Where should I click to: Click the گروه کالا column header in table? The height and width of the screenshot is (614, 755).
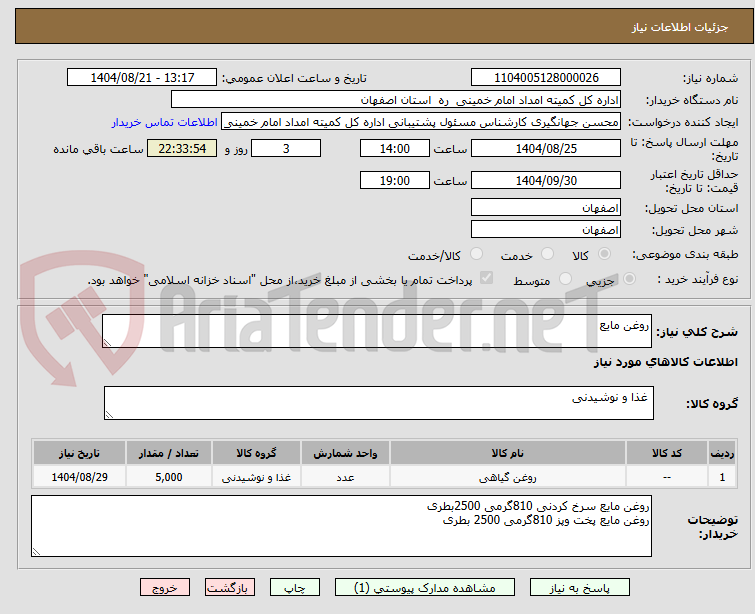256,453
